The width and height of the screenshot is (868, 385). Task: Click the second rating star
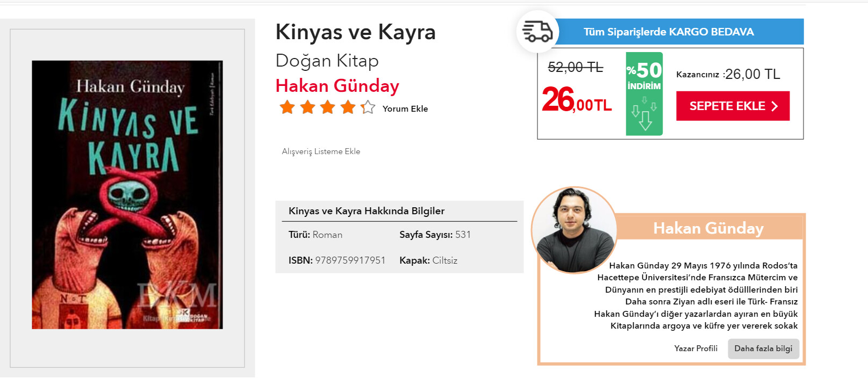tap(307, 107)
